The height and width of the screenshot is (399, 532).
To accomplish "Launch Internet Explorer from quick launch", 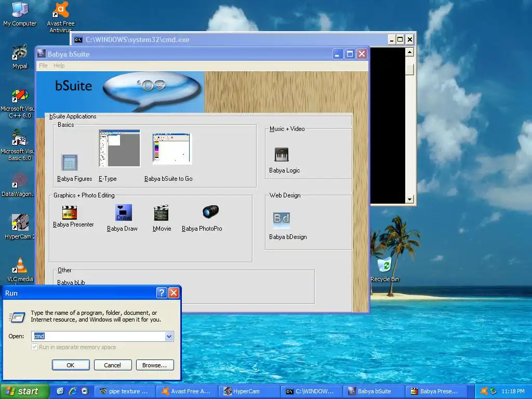I will click(73, 391).
